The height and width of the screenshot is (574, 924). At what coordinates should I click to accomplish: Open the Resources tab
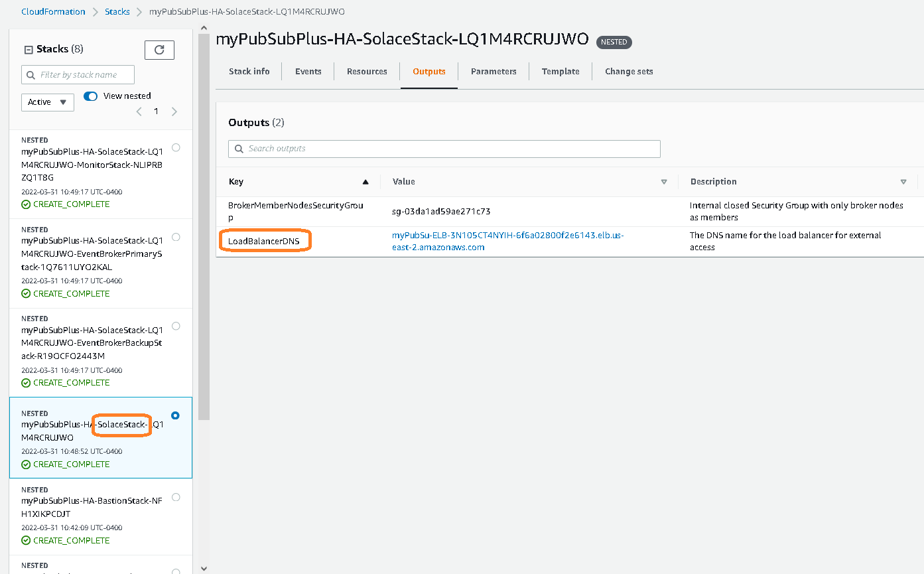click(367, 72)
